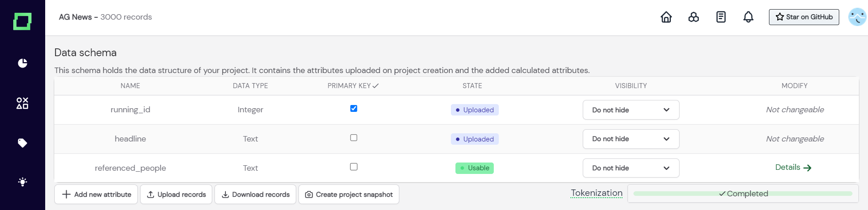This screenshot has width=868, height=210.
Task: Open the pie chart overview sidebar icon
Action: point(22,63)
